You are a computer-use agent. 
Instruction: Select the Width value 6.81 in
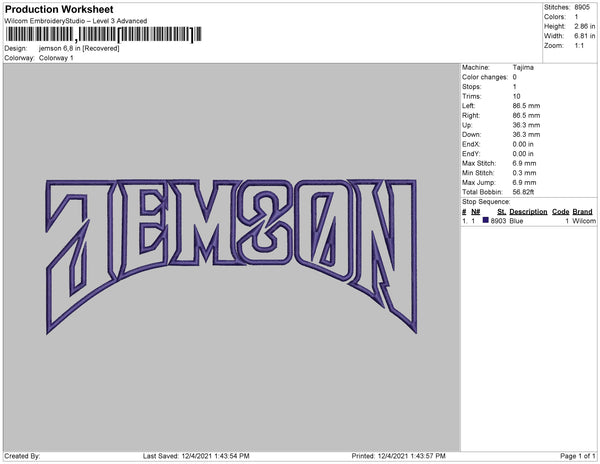(x=584, y=36)
